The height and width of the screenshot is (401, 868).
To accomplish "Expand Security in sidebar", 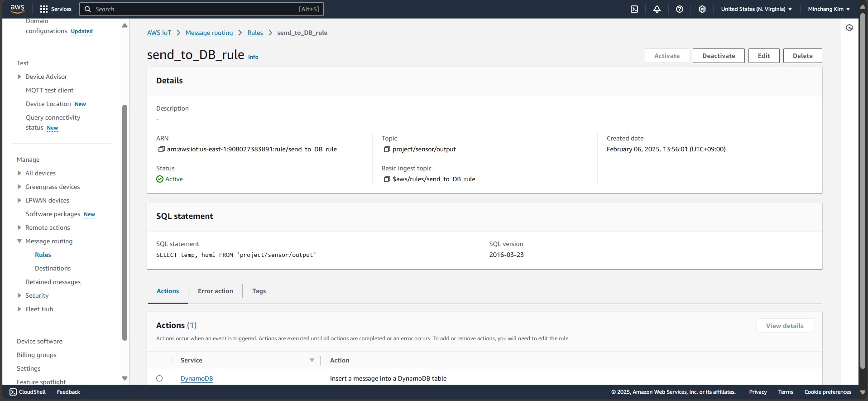I will point(19,295).
